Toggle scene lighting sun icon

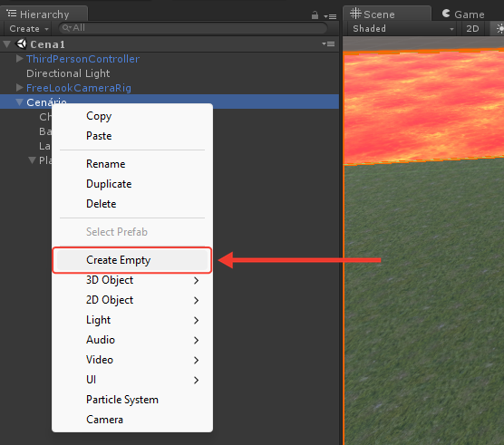click(499, 29)
